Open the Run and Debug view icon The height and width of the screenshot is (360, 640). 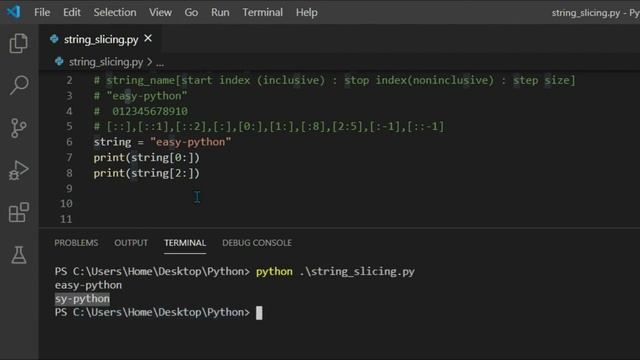[18, 170]
